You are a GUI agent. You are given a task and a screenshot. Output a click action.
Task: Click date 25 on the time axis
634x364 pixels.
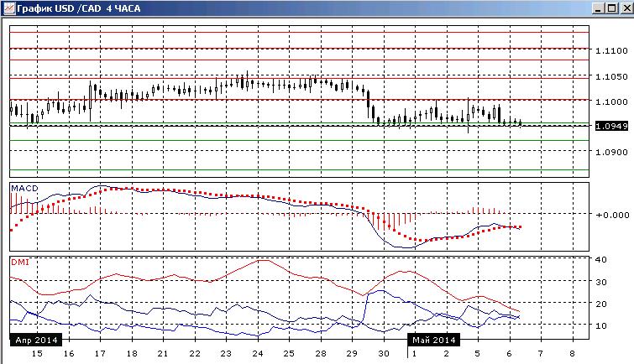click(x=289, y=354)
